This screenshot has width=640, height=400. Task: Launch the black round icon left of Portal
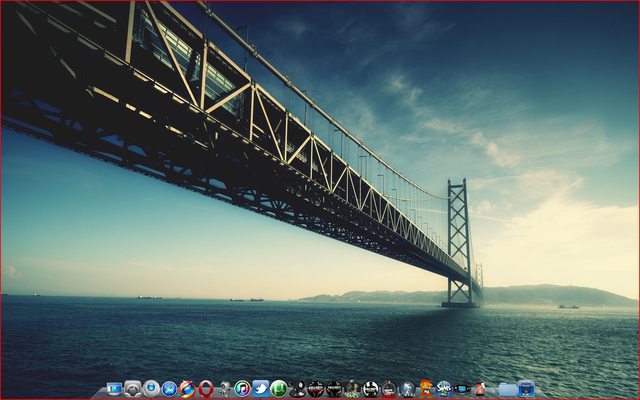pyautogui.click(x=389, y=389)
